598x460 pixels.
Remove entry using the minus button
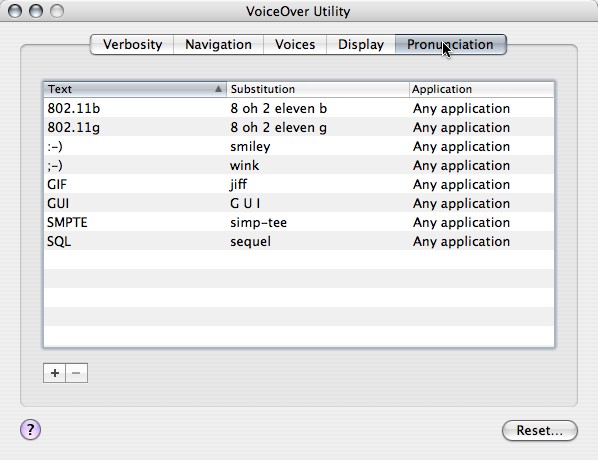pos(77,373)
